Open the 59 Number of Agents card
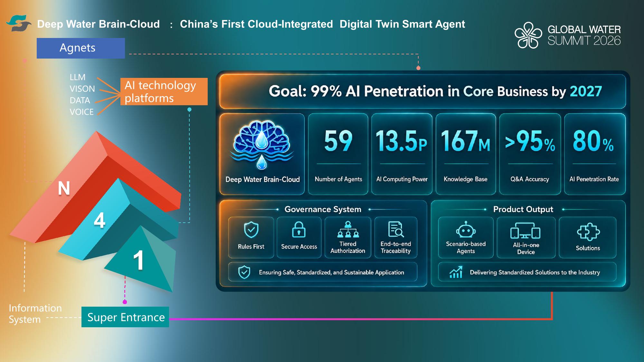The image size is (644, 362). pos(338,154)
